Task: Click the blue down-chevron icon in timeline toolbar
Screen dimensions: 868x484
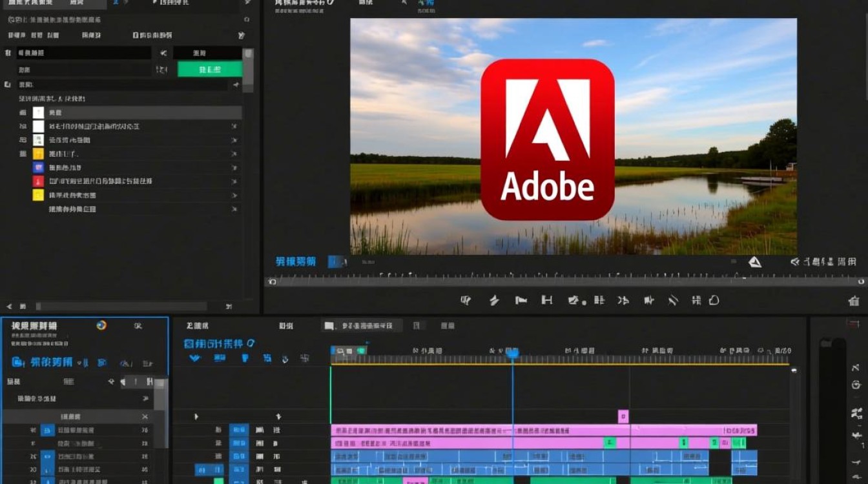Action: click(194, 358)
